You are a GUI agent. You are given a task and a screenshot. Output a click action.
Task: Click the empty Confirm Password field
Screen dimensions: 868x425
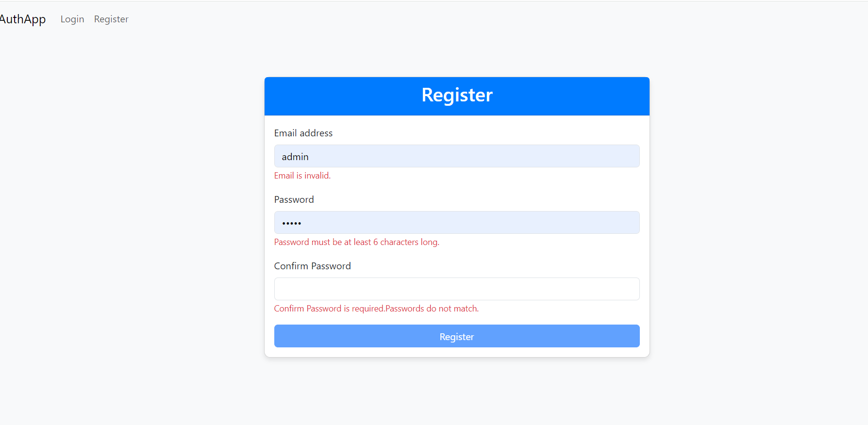(x=457, y=289)
